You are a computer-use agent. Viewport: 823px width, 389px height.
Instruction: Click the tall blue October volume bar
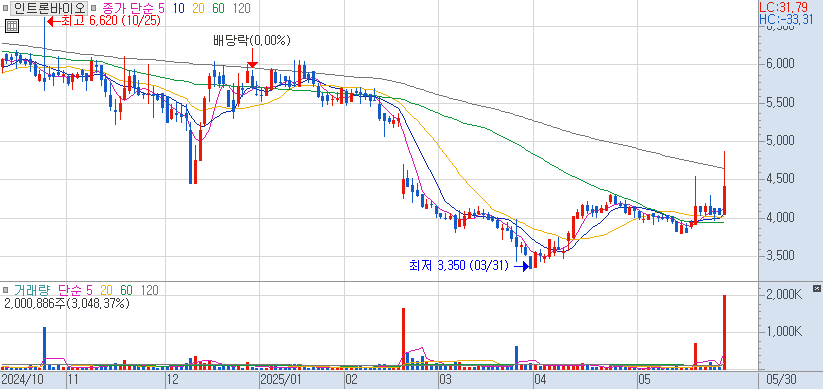pos(45,348)
